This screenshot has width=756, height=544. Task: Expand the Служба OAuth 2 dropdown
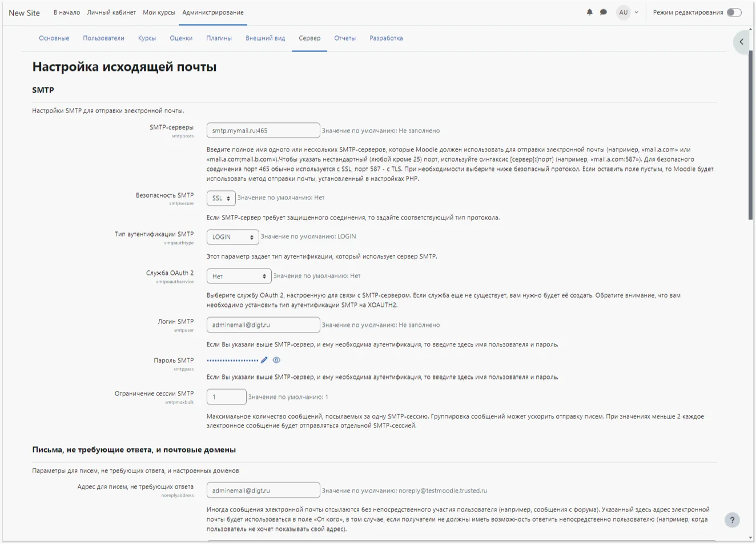pos(239,277)
